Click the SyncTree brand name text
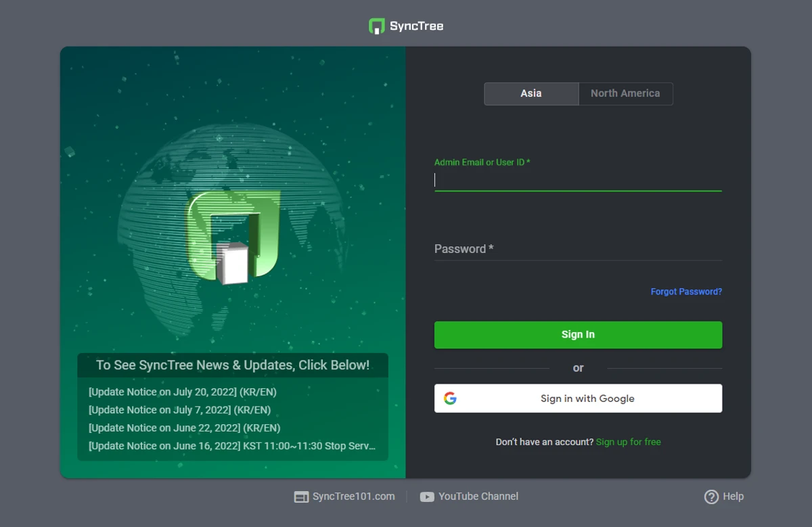 pos(417,26)
